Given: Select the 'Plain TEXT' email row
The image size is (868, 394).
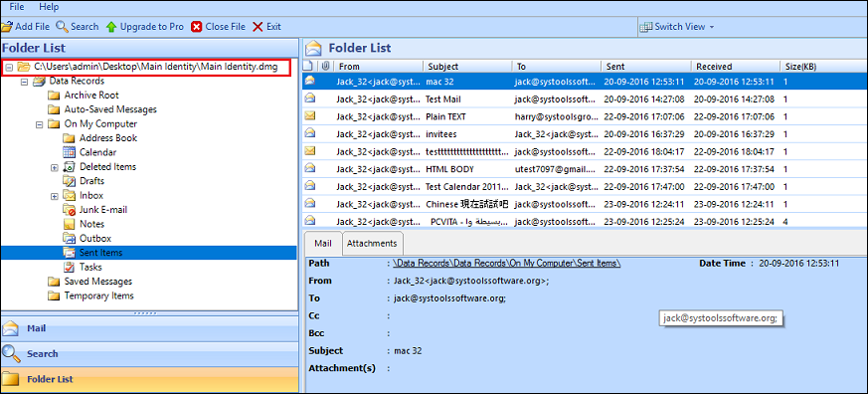Looking at the screenshot, I should pyautogui.click(x=585, y=116).
